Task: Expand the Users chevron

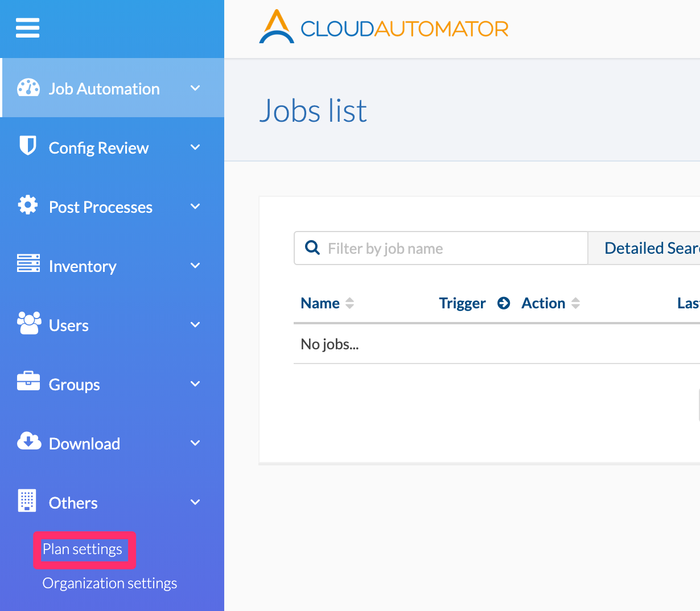Action: click(195, 325)
